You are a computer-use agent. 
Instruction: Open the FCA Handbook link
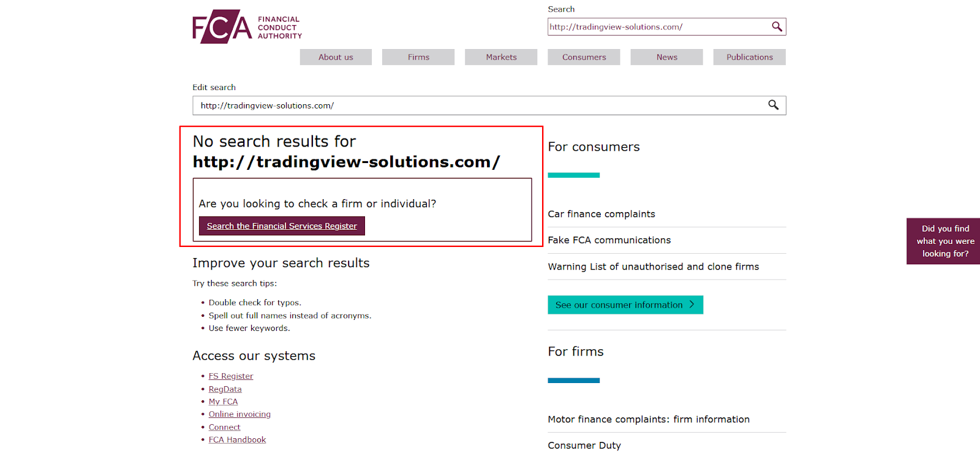click(x=237, y=440)
